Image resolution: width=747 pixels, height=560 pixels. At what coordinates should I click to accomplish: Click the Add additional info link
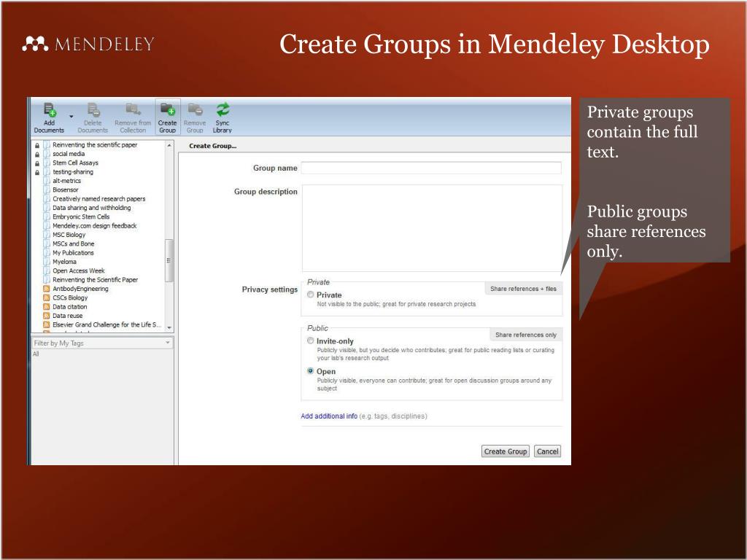[x=329, y=416]
